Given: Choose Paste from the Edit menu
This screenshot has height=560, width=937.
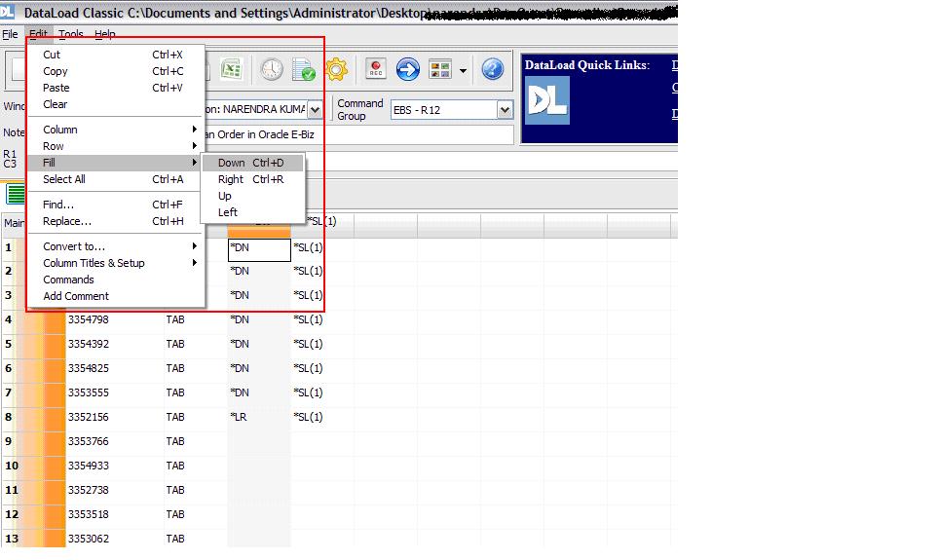Looking at the screenshot, I should click(x=116, y=88).
